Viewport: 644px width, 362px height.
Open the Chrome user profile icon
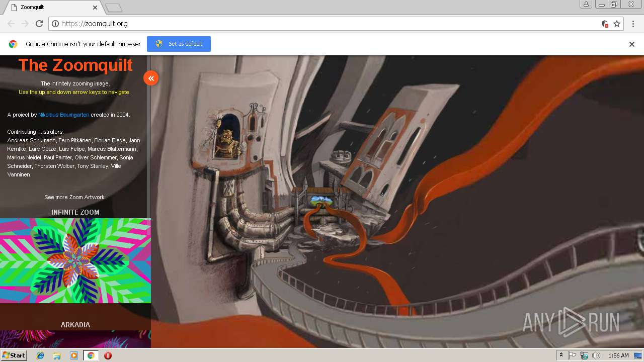[x=586, y=5]
